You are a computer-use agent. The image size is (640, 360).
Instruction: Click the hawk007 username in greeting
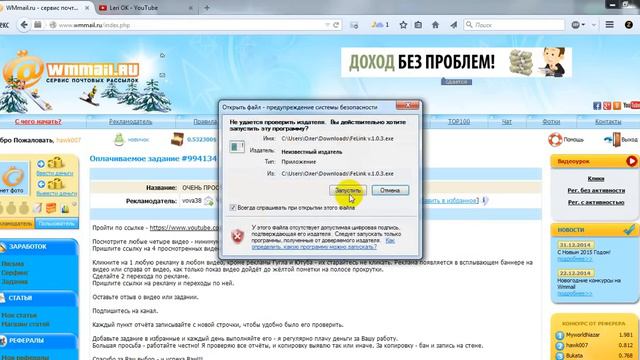[69, 140]
